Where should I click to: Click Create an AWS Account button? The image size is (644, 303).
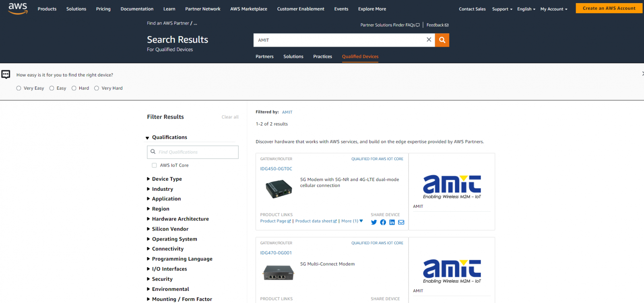(609, 8)
